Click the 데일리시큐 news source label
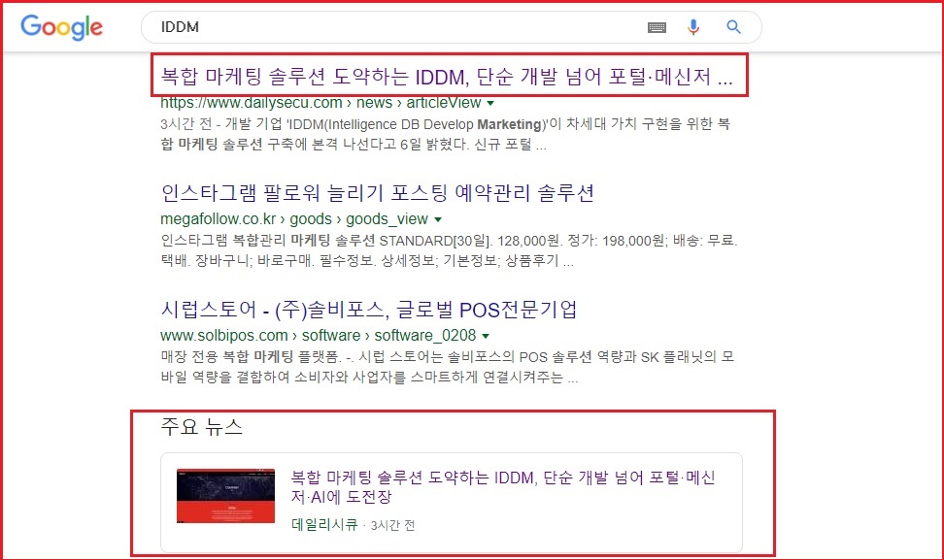944x560 pixels. point(324,526)
